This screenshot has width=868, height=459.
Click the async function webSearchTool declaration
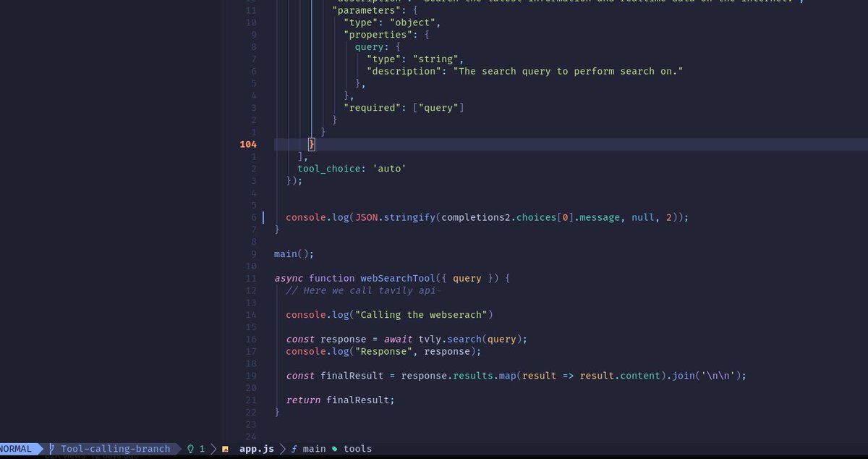[x=392, y=278]
